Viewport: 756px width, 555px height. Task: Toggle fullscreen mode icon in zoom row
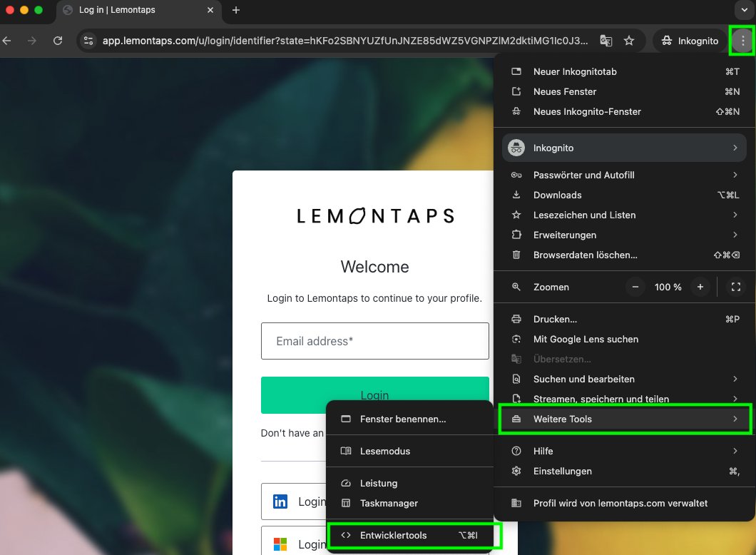click(x=736, y=287)
